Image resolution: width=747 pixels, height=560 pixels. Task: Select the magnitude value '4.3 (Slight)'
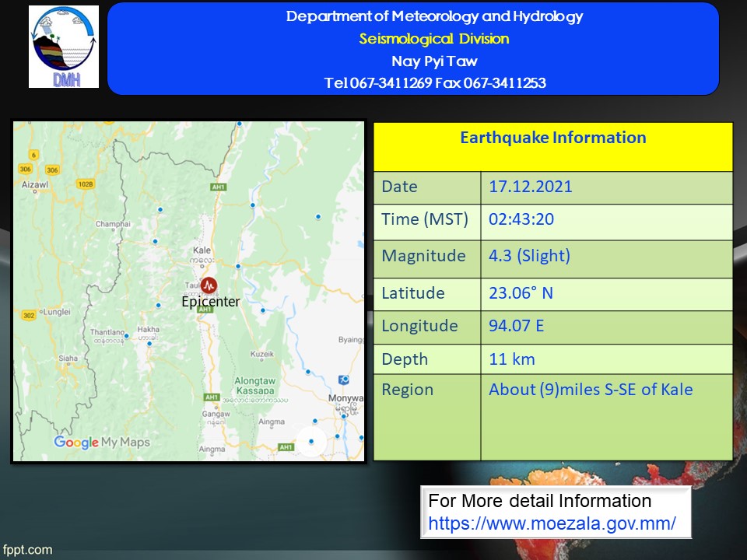[529, 256]
